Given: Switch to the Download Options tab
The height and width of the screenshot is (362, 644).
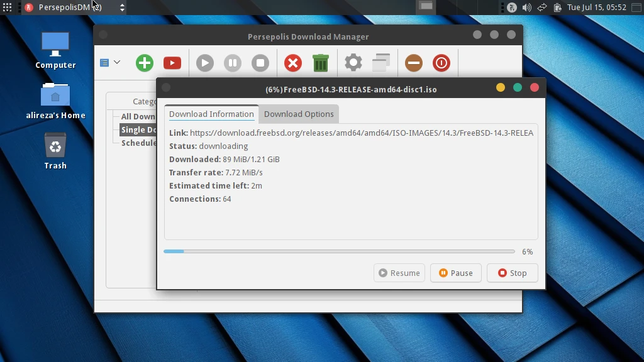Looking at the screenshot, I should (x=299, y=114).
